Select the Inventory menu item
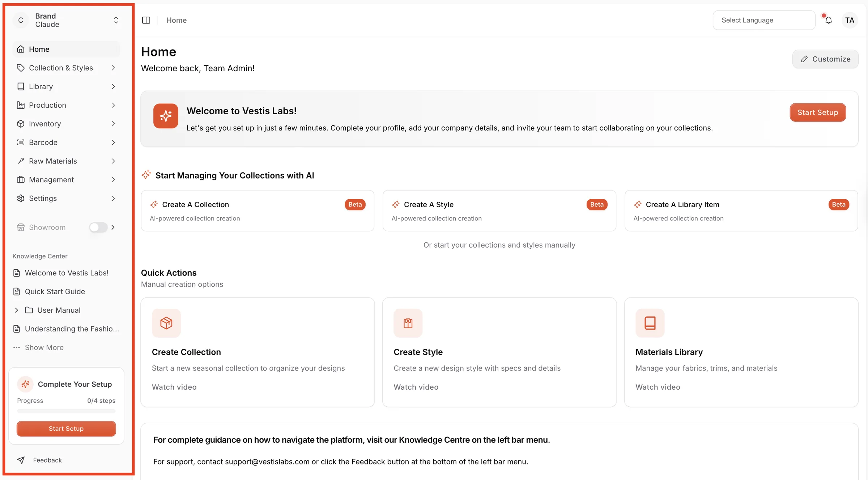The image size is (868, 480). pos(67,124)
